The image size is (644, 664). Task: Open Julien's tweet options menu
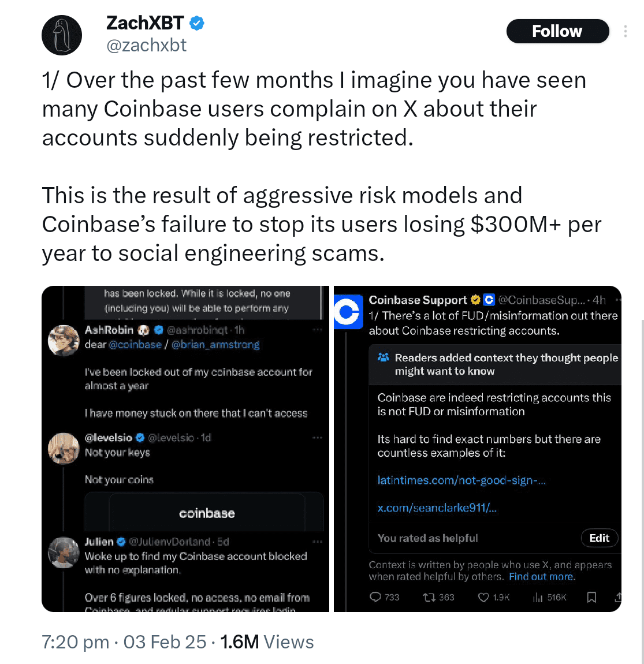click(x=317, y=541)
